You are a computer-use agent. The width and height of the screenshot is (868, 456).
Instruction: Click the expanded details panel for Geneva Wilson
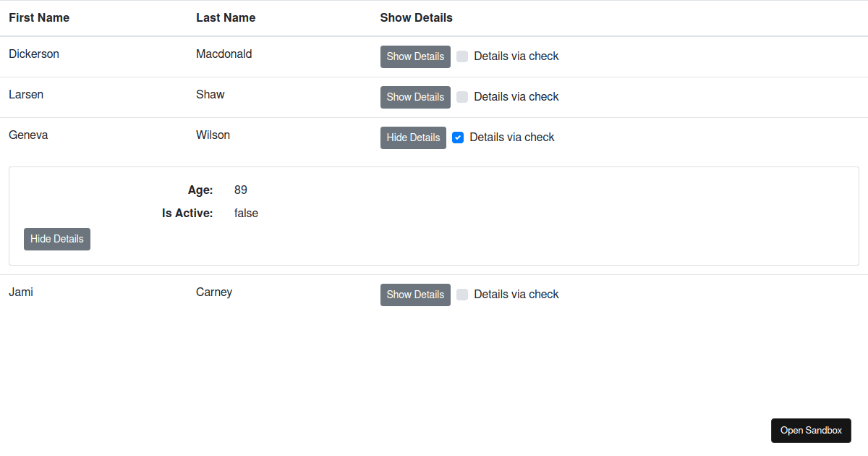coord(434,216)
